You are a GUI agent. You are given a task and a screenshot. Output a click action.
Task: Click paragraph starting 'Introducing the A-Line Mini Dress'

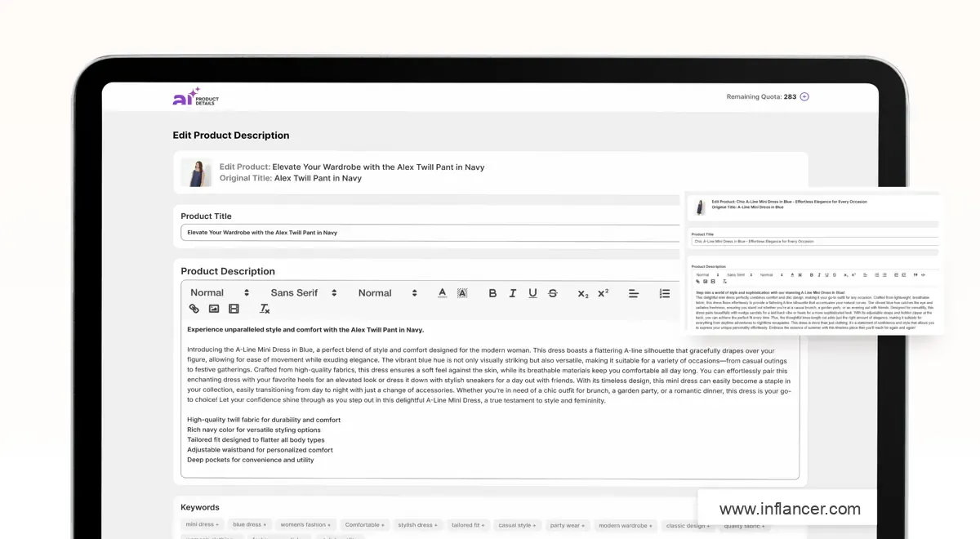tap(489, 376)
